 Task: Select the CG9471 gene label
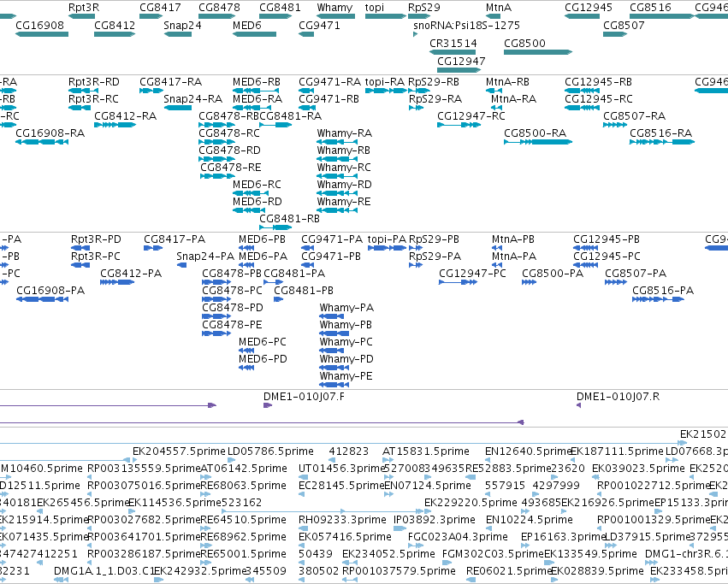319,25
